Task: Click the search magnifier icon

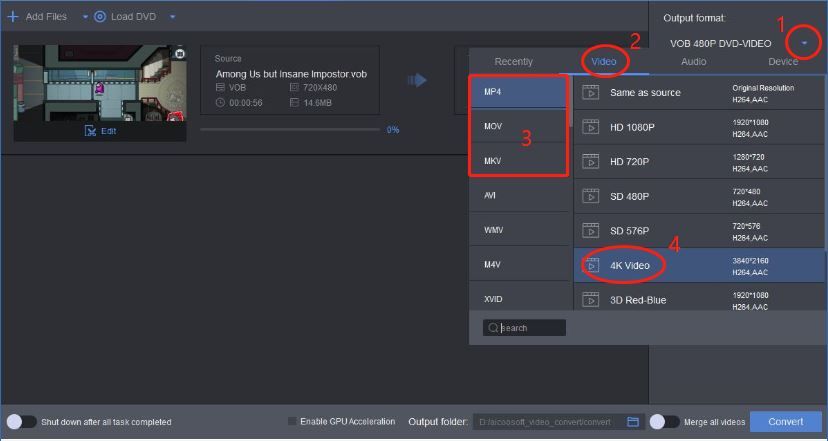Action: click(x=494, y=328)
